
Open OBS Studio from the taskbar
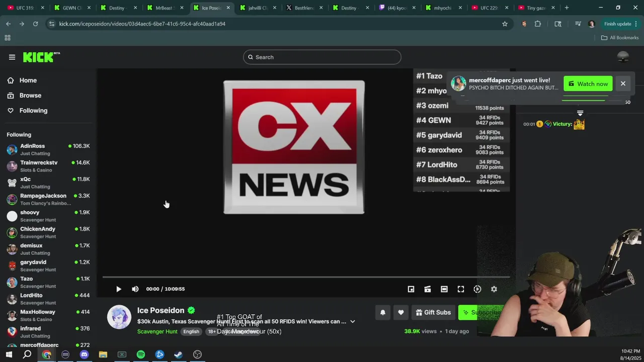[x=198, y=354]
